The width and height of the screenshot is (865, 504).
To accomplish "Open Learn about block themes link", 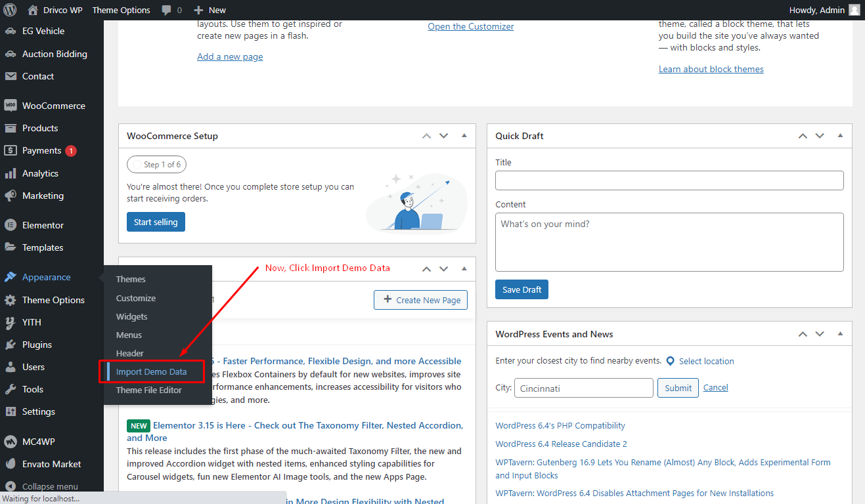I will point(711,69).
